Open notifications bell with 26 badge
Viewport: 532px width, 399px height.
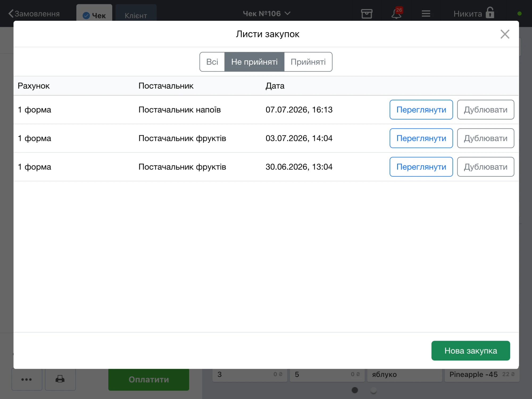click(396, 13)
